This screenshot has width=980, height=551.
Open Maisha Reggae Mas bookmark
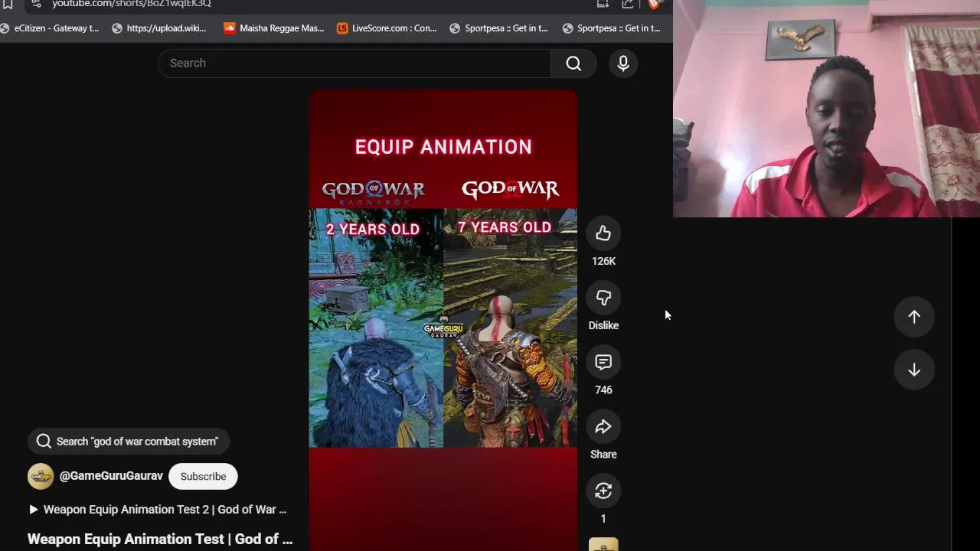click(x=274, y=28)
